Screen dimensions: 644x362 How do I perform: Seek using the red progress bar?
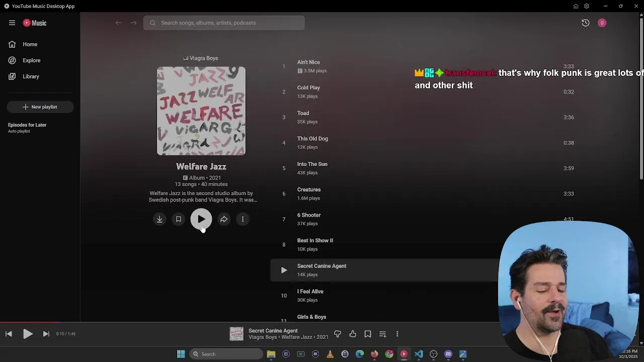30,322
